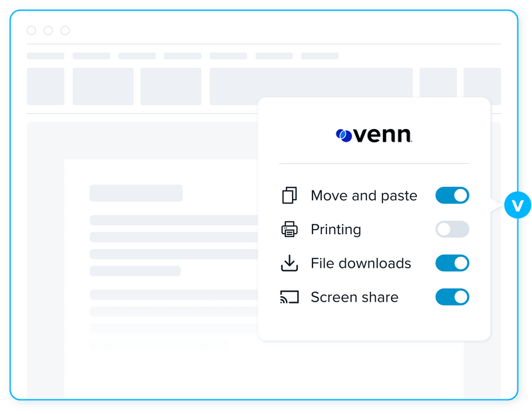This screenshot has height=414, width=532.
Task: Switch off the Screen share toggle
Action: pos(452,298)
